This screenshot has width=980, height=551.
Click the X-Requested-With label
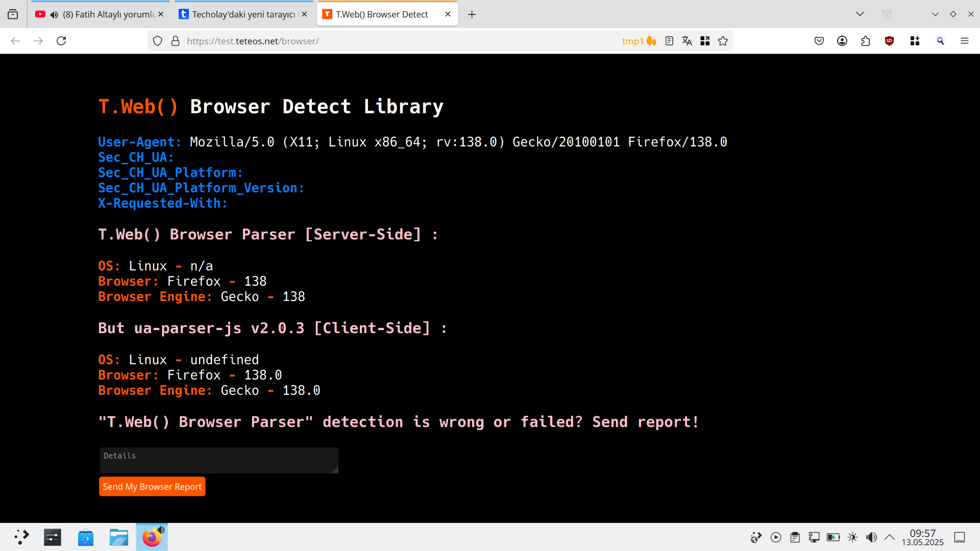click(162, 203)
